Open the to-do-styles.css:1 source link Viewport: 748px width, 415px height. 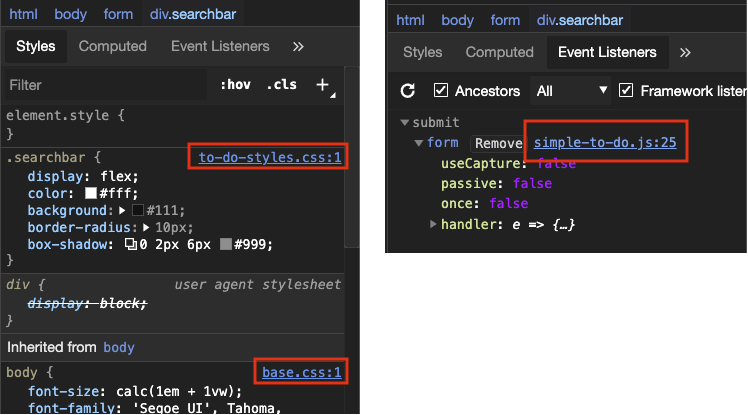click(270, 157)
